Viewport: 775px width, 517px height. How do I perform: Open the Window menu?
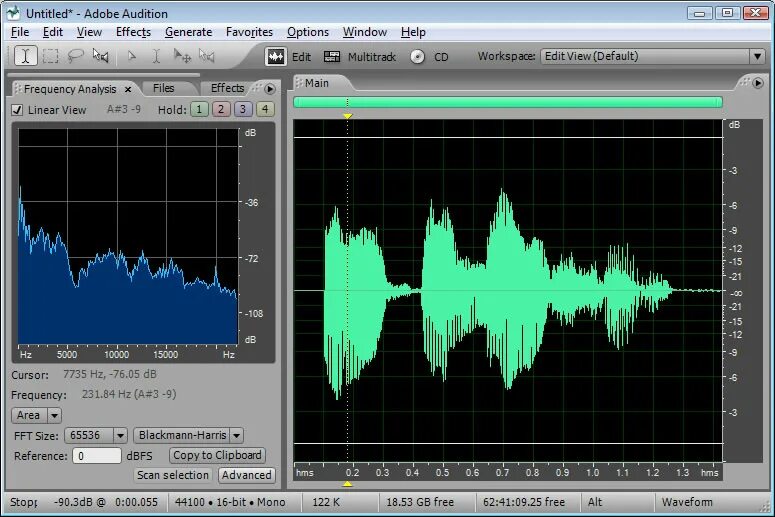[365, 32]
